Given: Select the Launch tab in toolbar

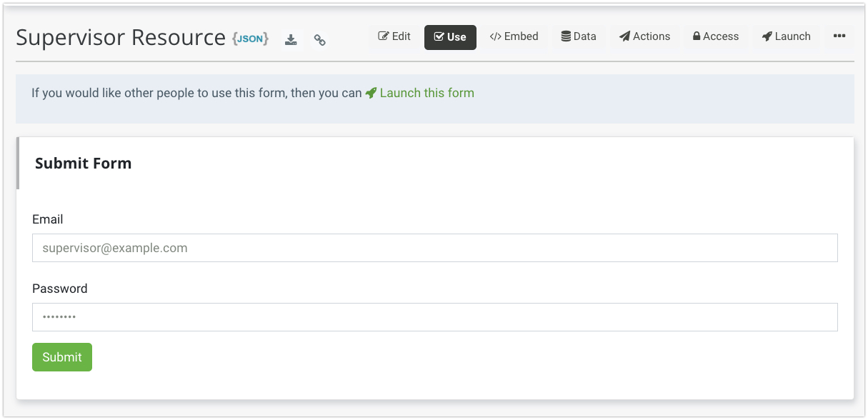Looking at the screenshot, I should pyautogui.click(x=786, y=36).
